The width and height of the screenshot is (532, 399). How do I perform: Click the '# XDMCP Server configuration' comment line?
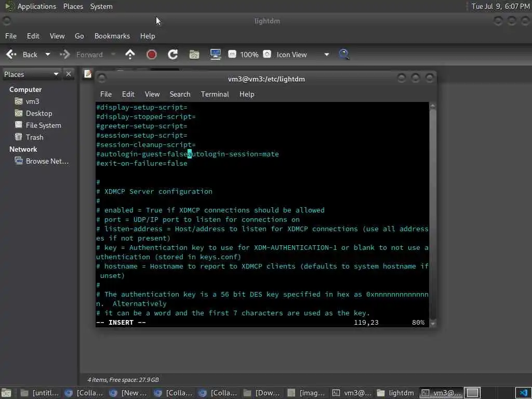154,192
